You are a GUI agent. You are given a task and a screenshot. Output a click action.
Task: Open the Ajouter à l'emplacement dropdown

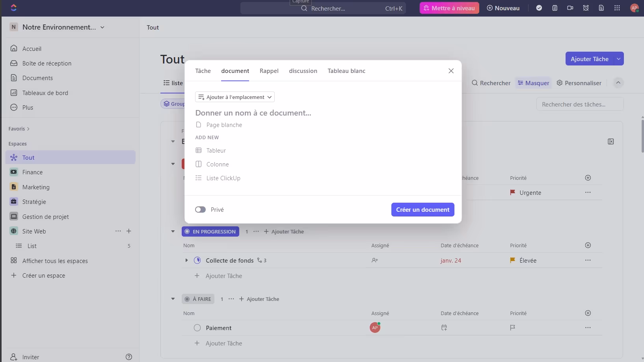click(235, 97)
